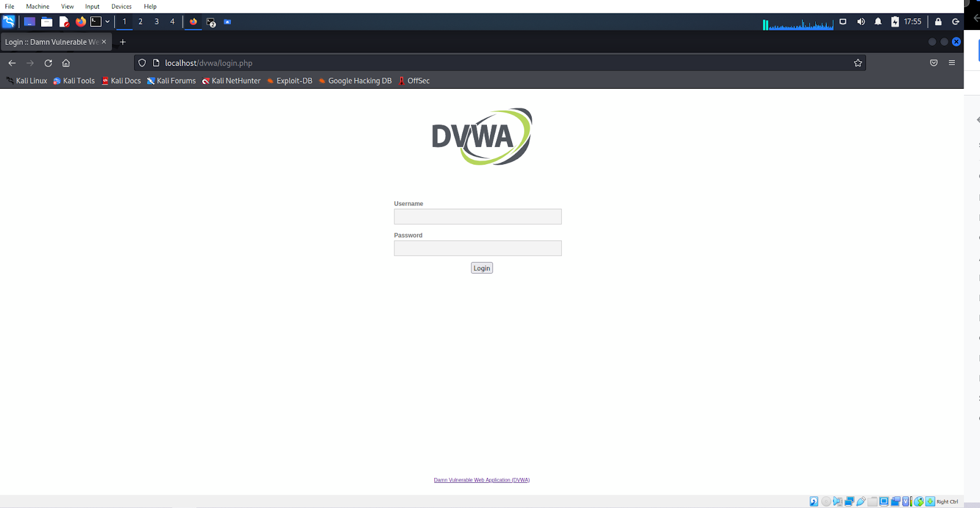Screen dimensions: 980x508
Task: View site information page icon
Action: [x=156, y=63]
